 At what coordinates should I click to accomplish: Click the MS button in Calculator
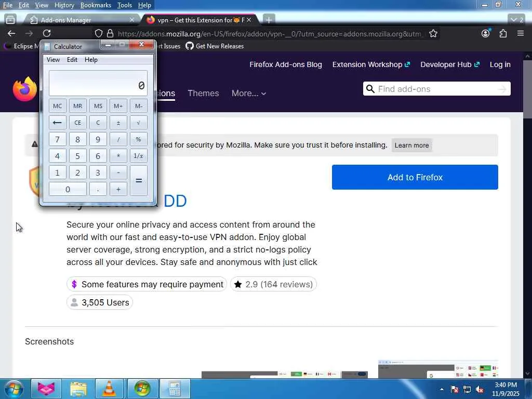point(98,106)
